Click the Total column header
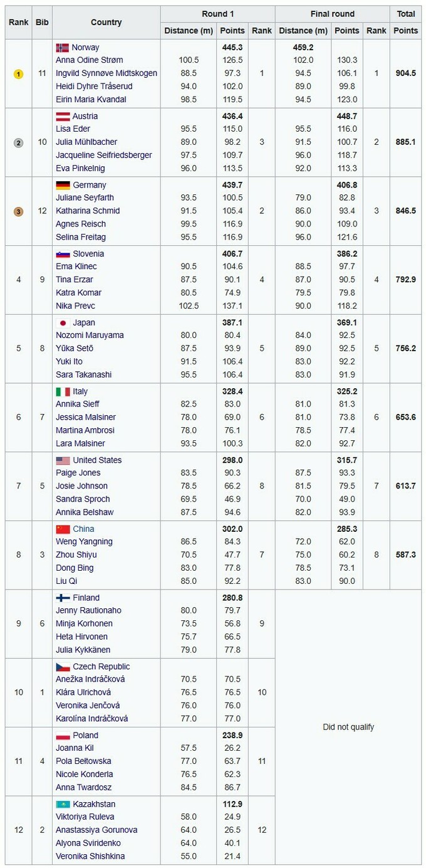The width and height of the screenshot is (426, 868). 406,14
